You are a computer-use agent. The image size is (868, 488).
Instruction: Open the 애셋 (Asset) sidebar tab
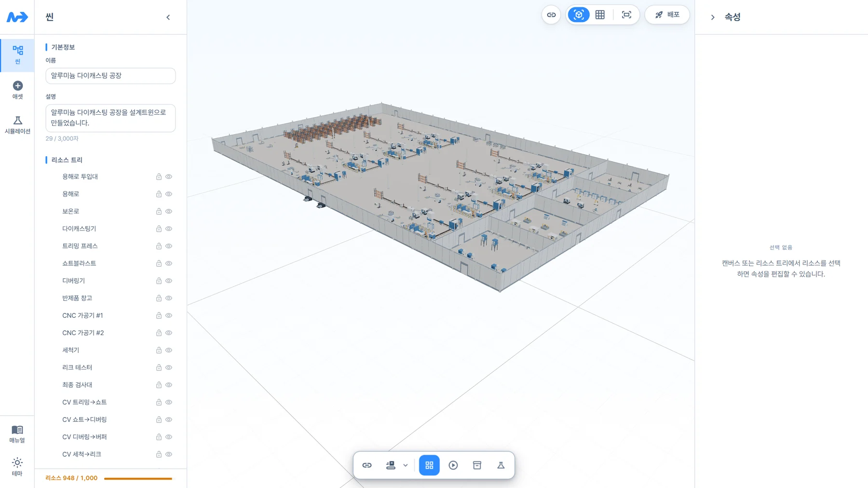pyautogui.click(x=17, y=90)
